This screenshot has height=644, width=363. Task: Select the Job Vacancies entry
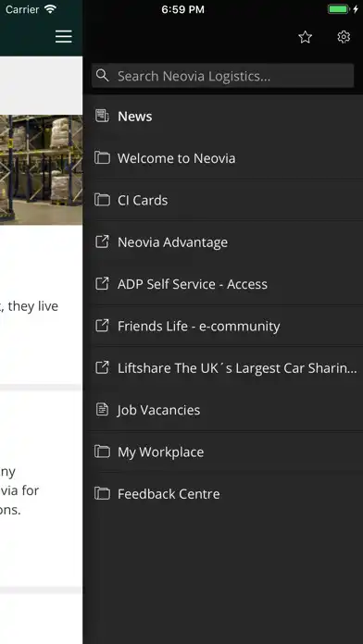pos(226,410)
